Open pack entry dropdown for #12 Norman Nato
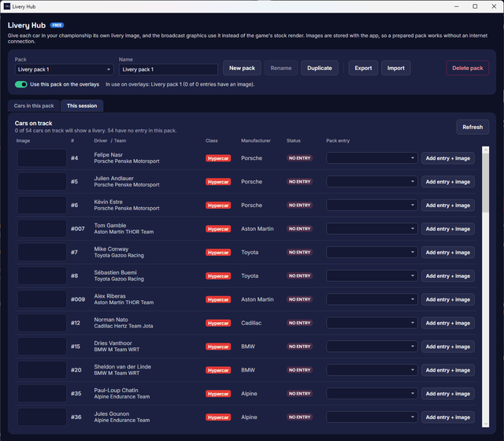This screenshot has height=441, width=504. coord(372,323)
